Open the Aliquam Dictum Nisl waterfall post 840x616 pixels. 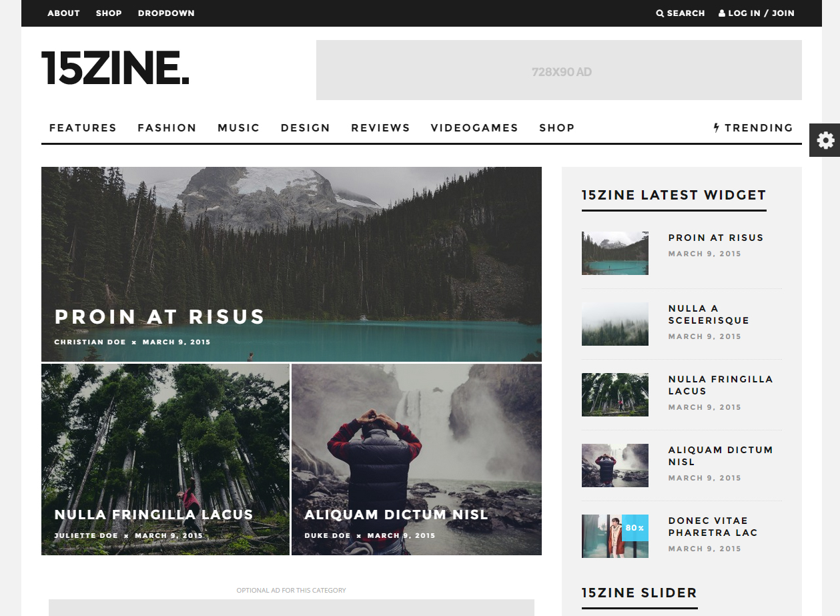[396, 515]
